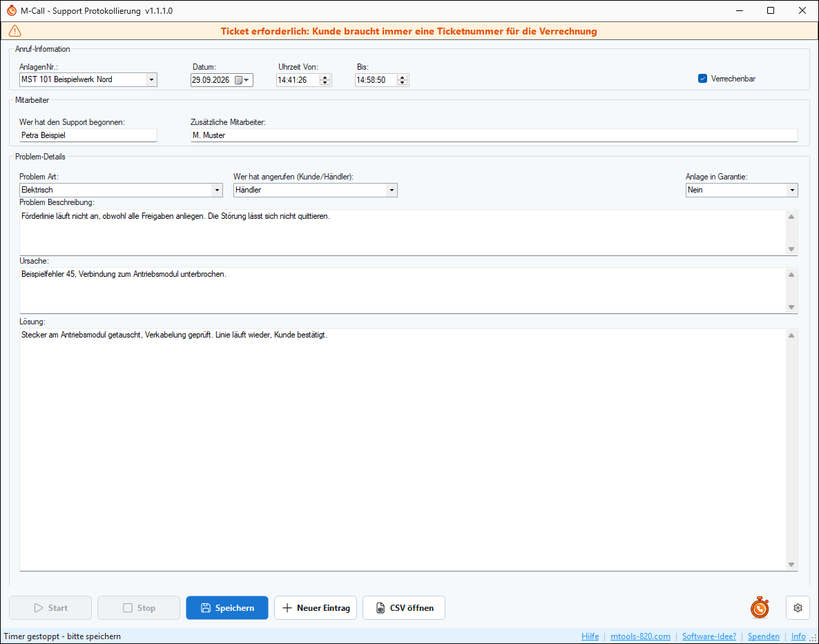This screenshot has height=644, width=819.
Task: Decrease the Uhrzeit Von time
Action: (x=325, y=82)
